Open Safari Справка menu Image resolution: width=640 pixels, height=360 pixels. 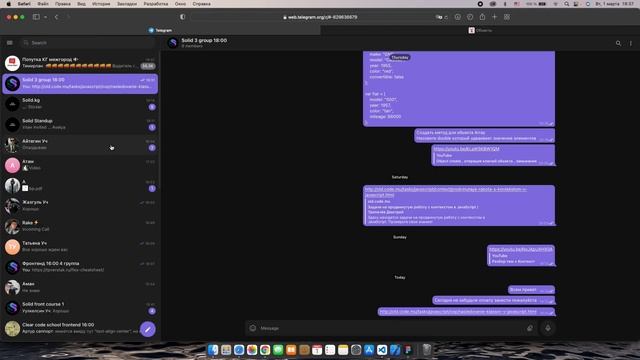[x=202, y=4]
